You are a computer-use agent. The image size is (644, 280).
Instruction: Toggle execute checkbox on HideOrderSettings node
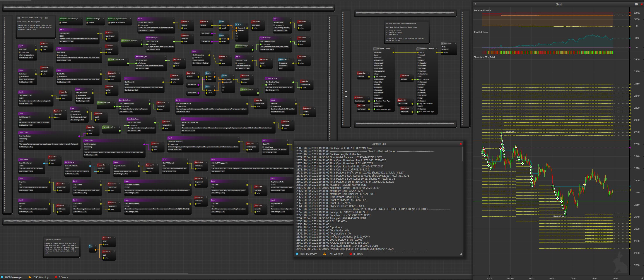(x=87, y=23)
